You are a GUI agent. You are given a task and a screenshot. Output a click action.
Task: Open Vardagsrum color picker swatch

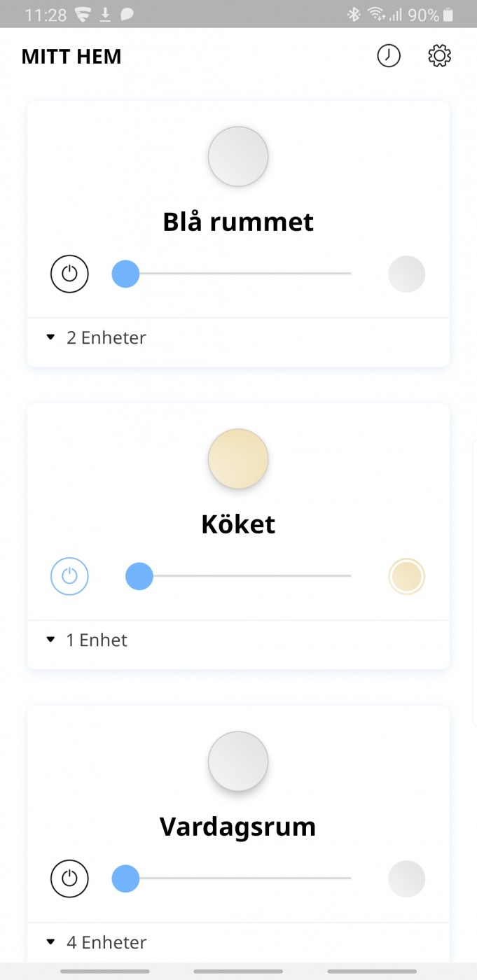[x=406, y=878]
